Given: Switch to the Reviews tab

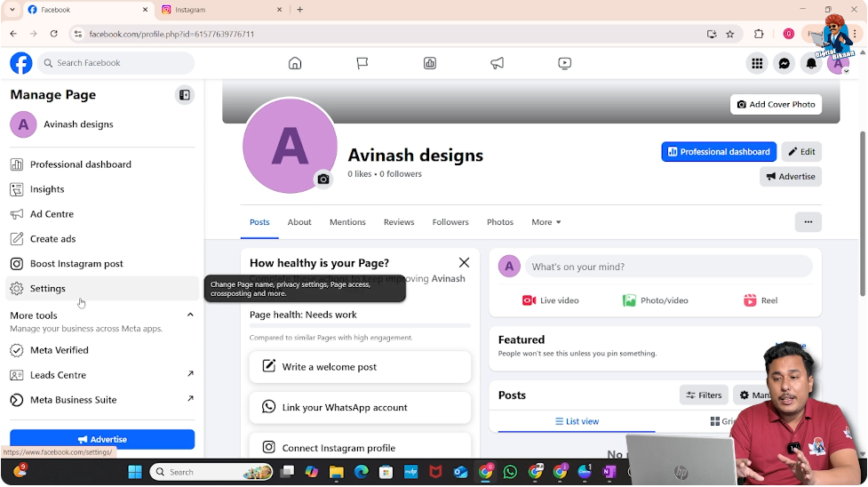Looking at the screenshot, I should 399,222.
